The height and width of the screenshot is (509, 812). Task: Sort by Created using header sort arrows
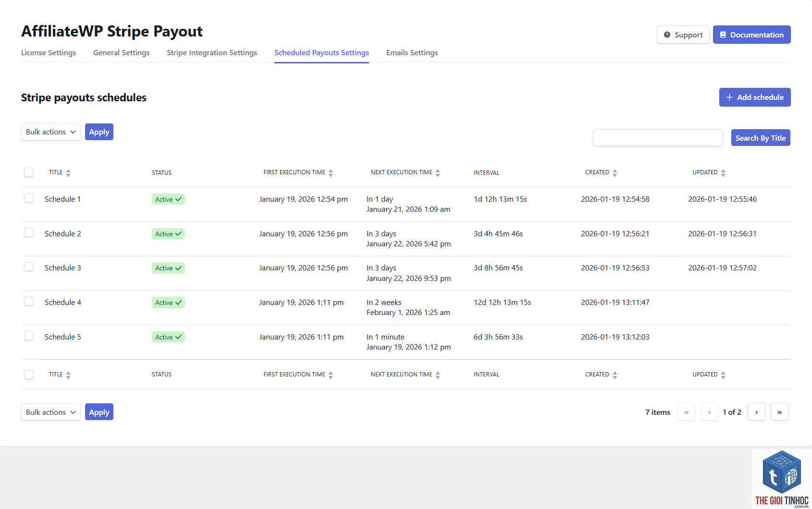pos(615,173)
